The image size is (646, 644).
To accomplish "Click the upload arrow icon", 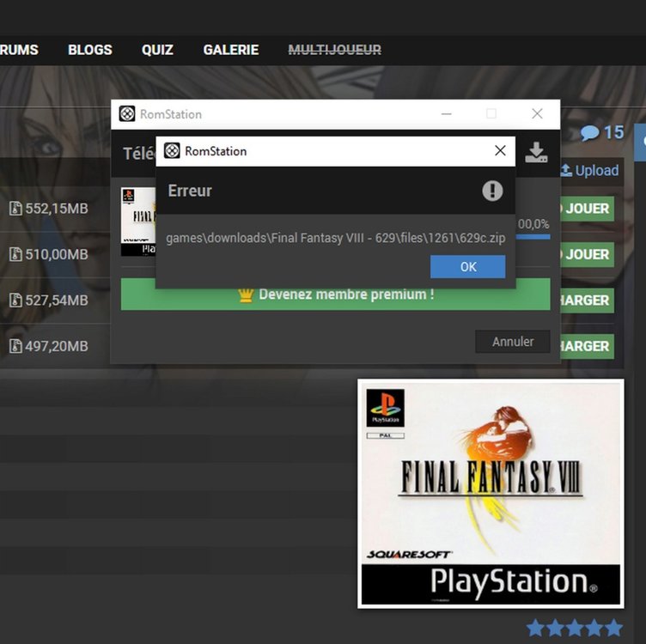I will point(566,171).
